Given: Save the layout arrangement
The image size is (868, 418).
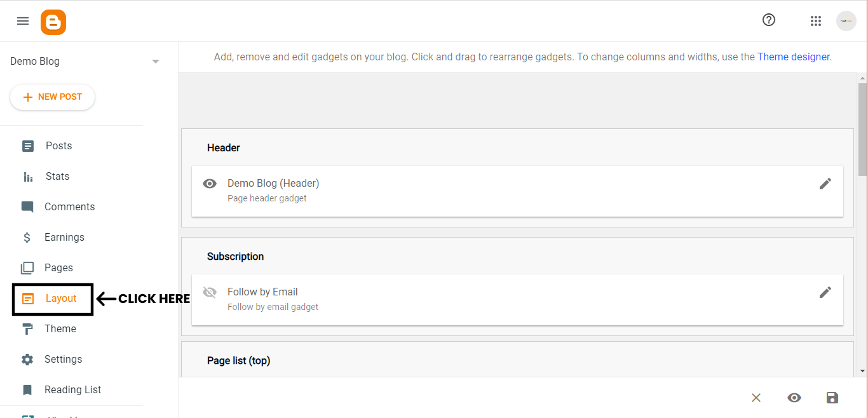Looking at the screenshot, I should tap(832, 398).
